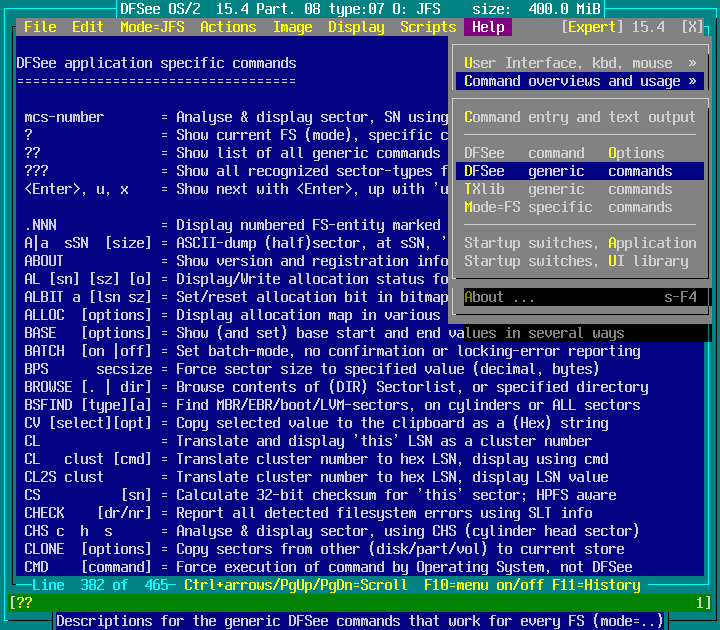Open the Display menu
The image size is (720, 630).
pyautogui.click(x=356, y=27)
